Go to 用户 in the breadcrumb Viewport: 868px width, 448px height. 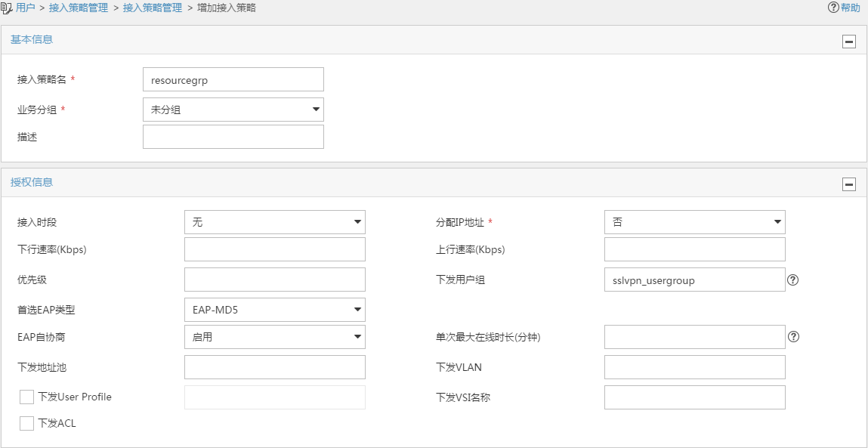click(25, 8)
